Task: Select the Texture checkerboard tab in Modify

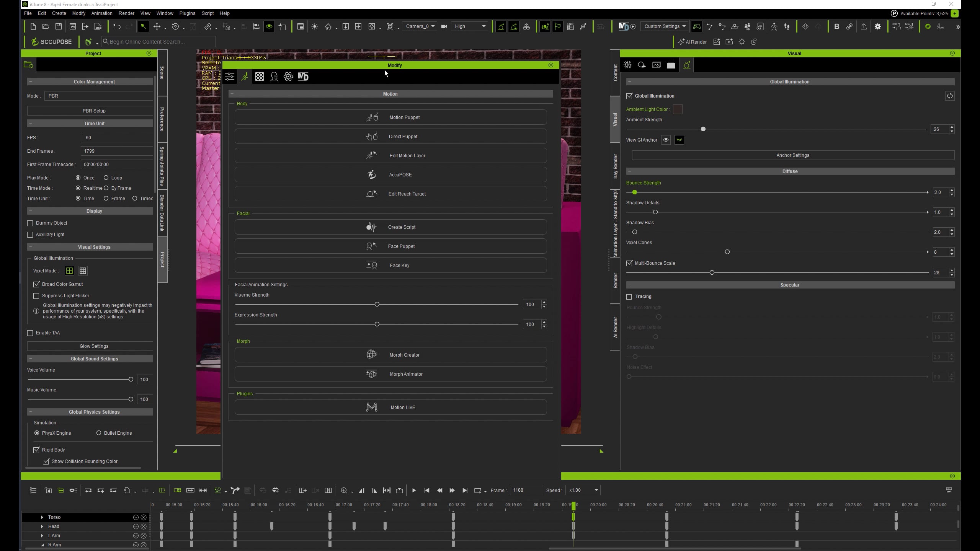Action: 259,77
